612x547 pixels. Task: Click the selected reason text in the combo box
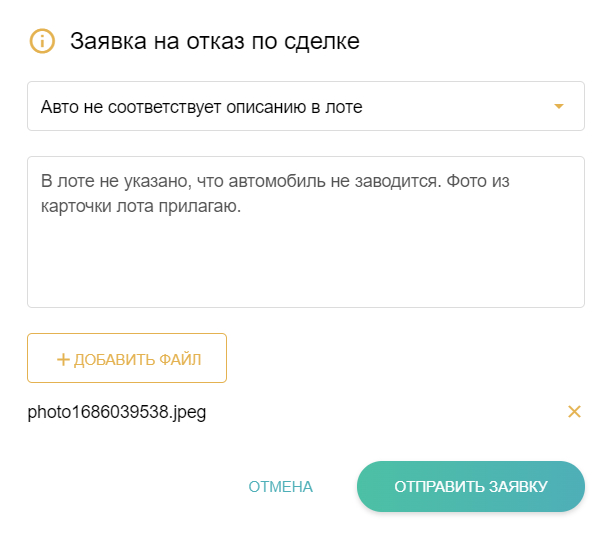click(x=201, y=107)
